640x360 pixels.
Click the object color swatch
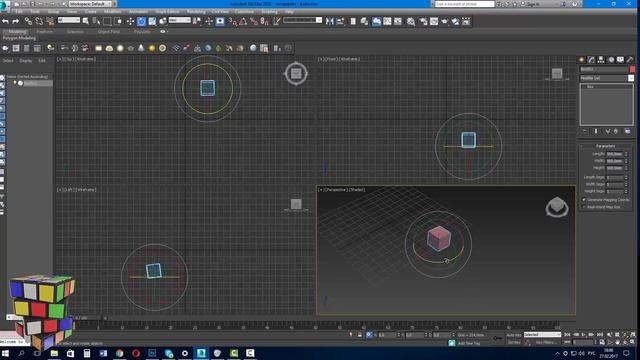tap(632, 69)
